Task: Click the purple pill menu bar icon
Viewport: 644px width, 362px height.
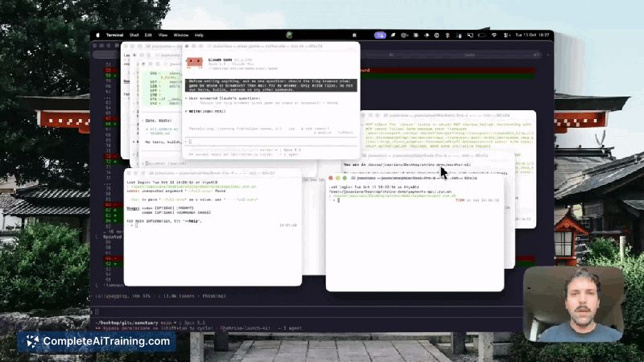Action: pyautogui.click(x=380, y=35)
